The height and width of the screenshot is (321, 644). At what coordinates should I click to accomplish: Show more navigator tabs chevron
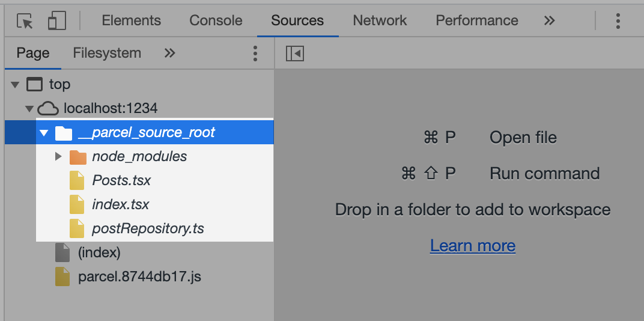(169, 53)
